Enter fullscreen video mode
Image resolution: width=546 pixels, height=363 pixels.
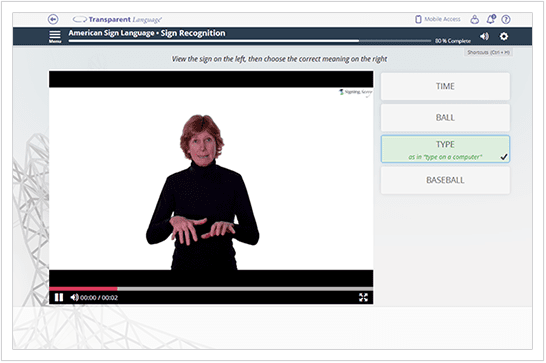[x=363, y=298]
